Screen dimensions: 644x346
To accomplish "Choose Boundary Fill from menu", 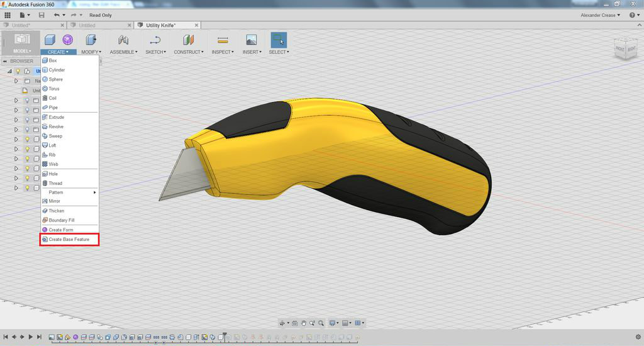I will click(x=69, y=220).
